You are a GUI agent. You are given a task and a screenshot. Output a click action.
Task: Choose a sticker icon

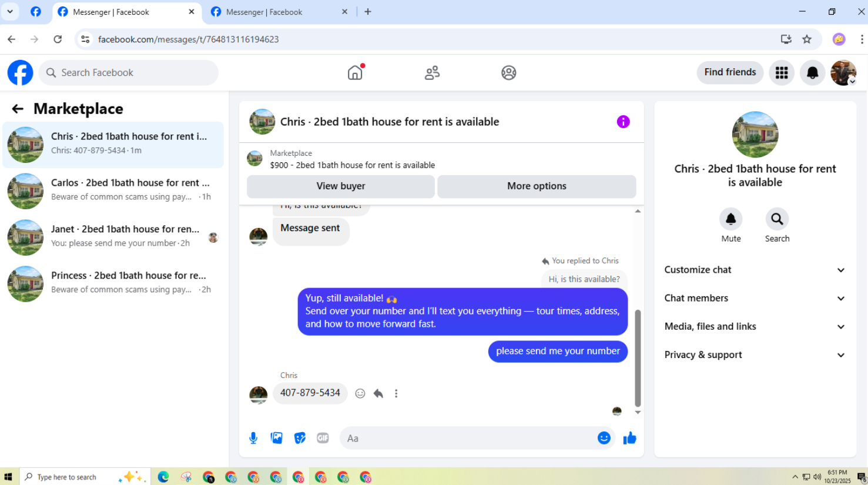point(300,438)
